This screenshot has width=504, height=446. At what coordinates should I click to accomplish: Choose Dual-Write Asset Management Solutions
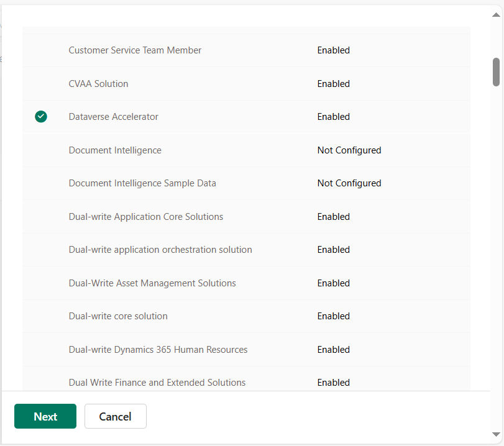(152, 283)
